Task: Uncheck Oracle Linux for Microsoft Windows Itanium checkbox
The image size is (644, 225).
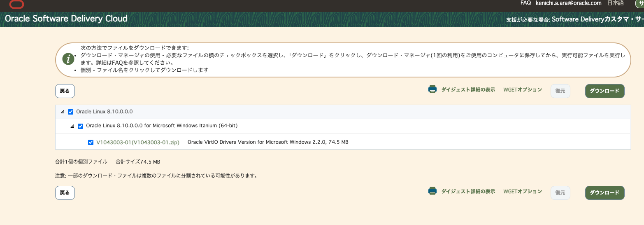Action: point(80,126)
